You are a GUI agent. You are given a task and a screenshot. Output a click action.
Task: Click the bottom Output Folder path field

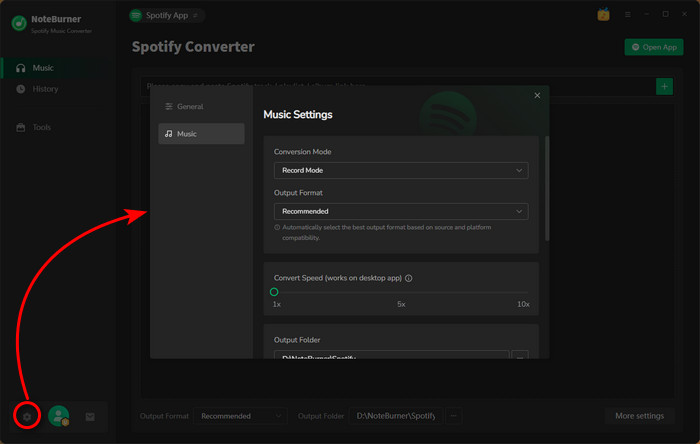(396, 416)
